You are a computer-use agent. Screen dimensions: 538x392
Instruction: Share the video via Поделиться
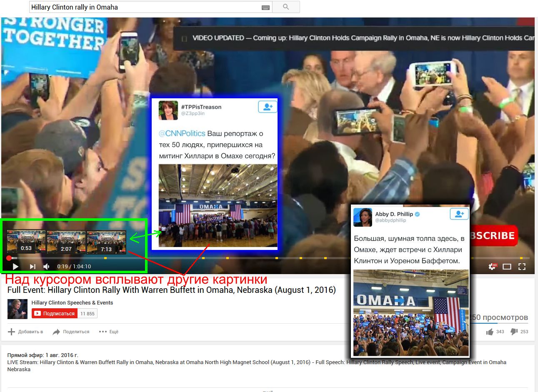pyautogui.click(x=71, y=332)
